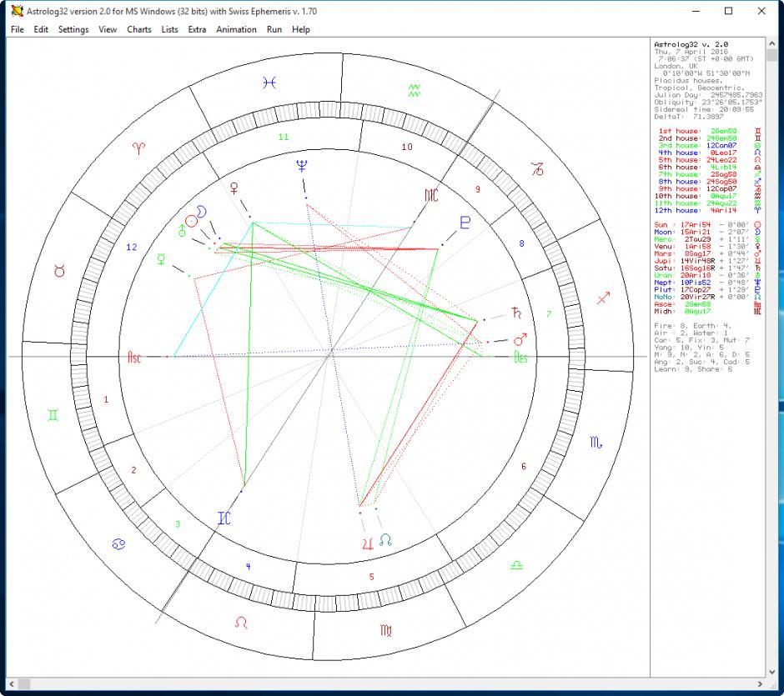Screen dimensions: 784x696
Task: Click the 'Plut' position row in sidebar
Action: click(x=708, y=290)
